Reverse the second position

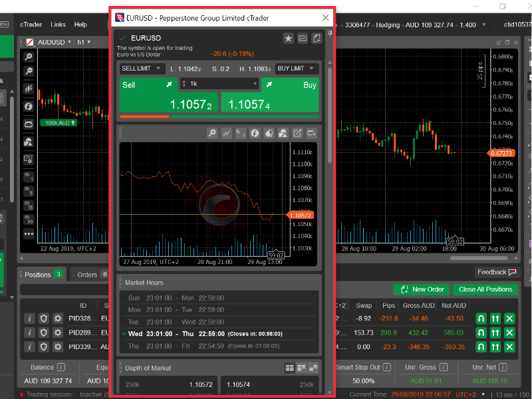click(481, 332)
